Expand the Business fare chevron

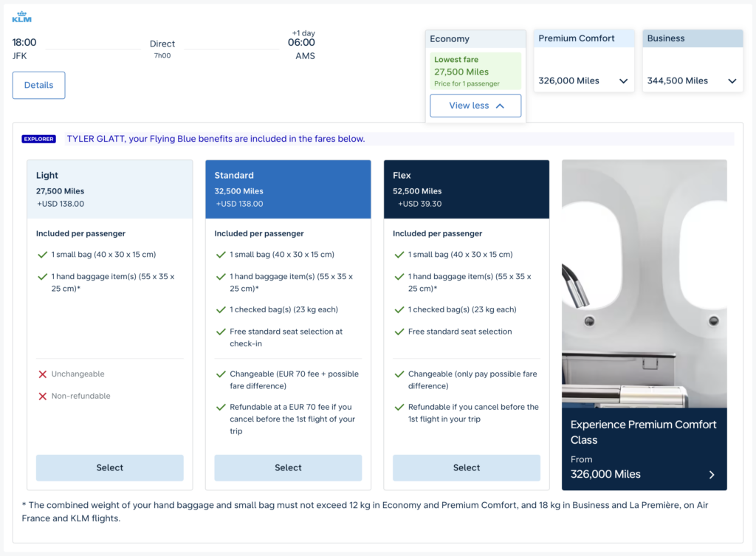[x=732, y=81]
